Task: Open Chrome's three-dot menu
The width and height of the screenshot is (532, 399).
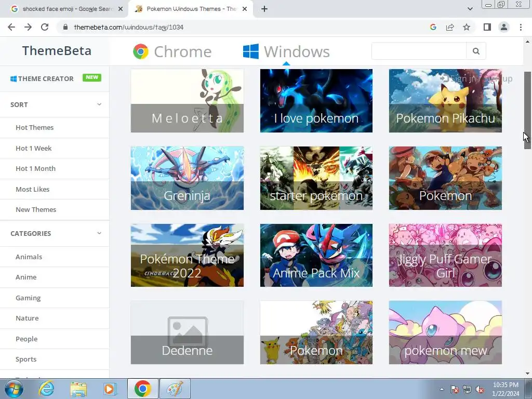Action: [521, 27]
